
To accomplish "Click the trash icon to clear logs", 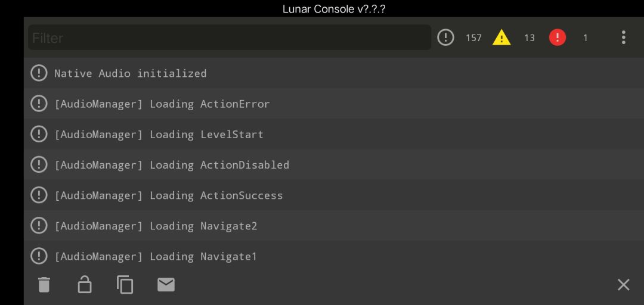I will [x=44, y=285].
